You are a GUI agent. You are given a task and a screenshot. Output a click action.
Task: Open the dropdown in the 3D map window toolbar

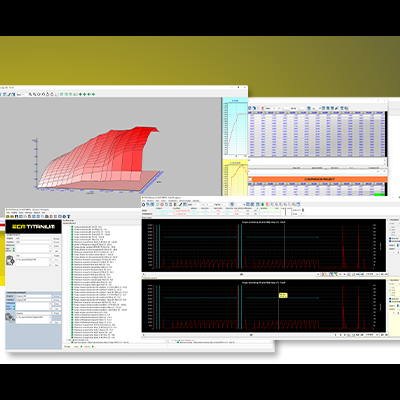[21, 94]
